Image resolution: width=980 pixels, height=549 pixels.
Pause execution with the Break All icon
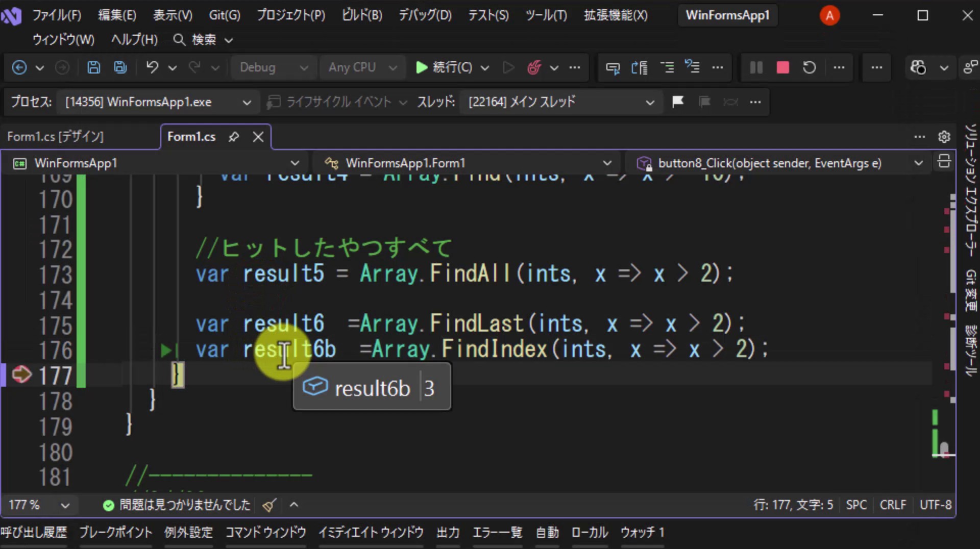pos(756,67)
